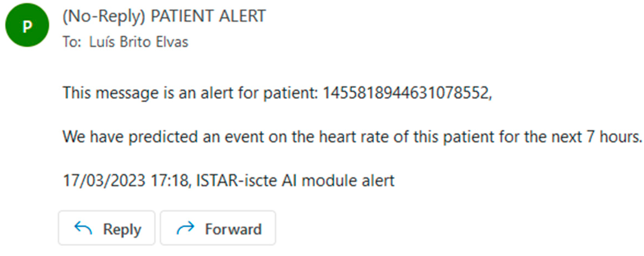The width and height of the screenshot is (644, 256).
Task: Open sender name (No-Reply) PATIENT ALERT
Action: (164, 16)
